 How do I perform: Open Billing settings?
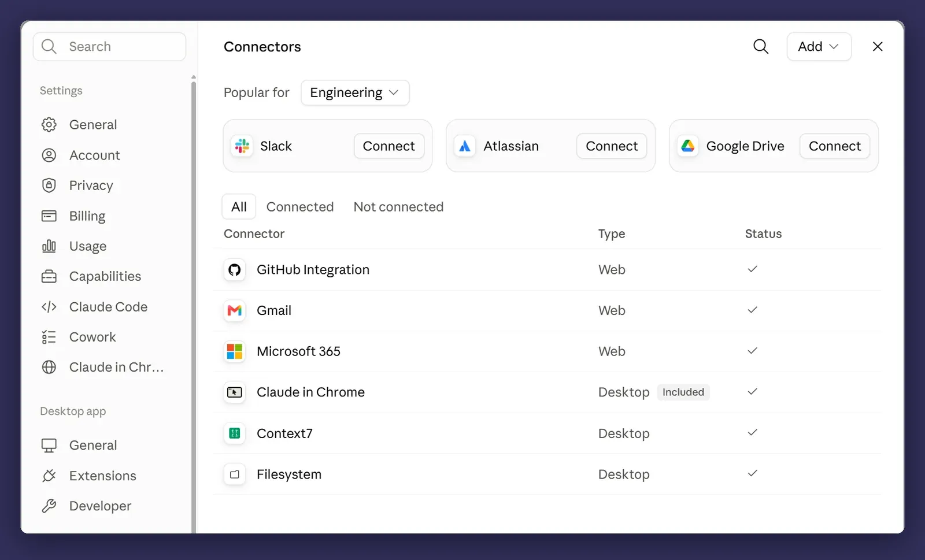point(87,216)
